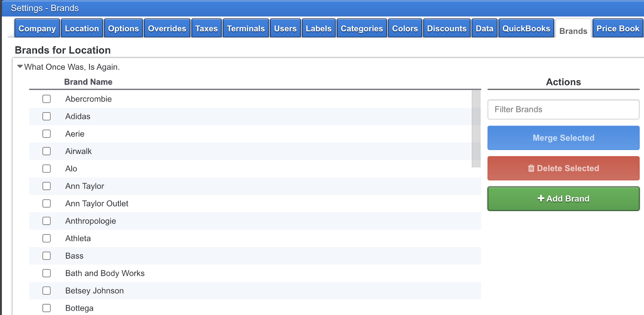Click the Anthropologie brand name
Image resolution: width=644 pixels, height=315 pixels.
tap(91, 221)
